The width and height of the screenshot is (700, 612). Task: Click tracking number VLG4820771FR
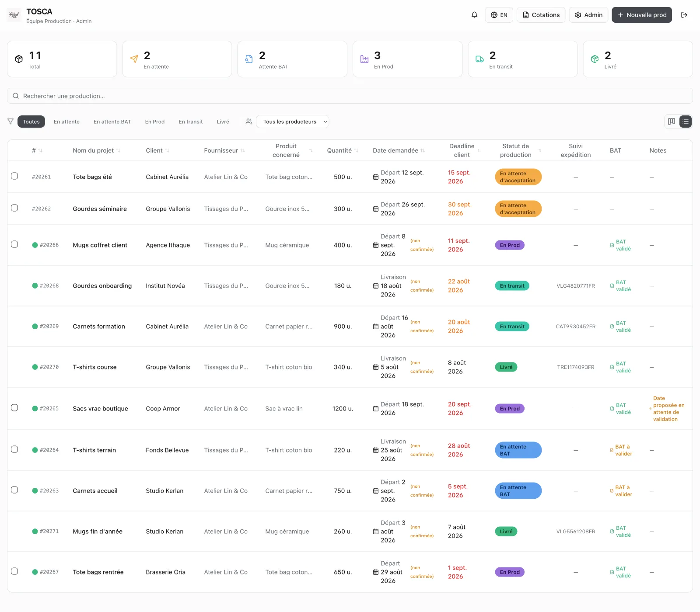pyautogui.click(x=576, y=286)
